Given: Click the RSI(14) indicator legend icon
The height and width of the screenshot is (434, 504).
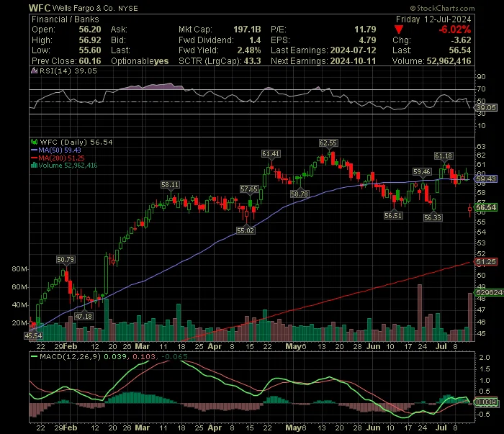Looking at the screenshot, I should (x=34, y=71).
